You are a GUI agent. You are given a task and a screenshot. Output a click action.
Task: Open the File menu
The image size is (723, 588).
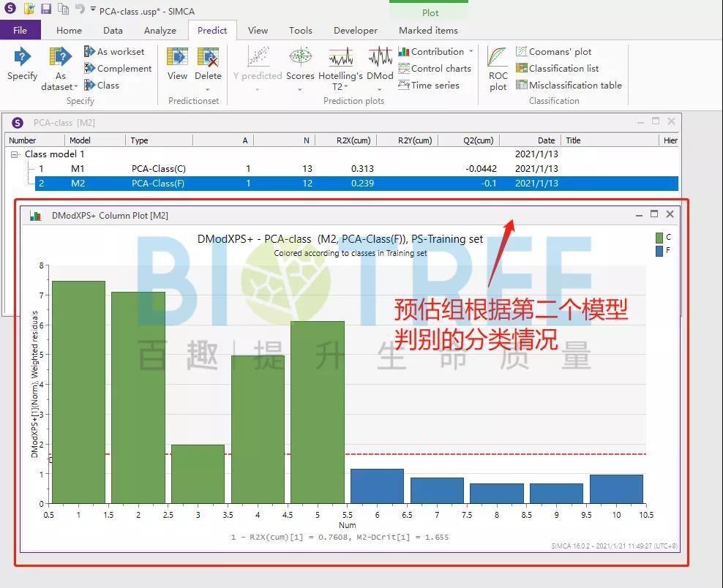coord(20,30)
